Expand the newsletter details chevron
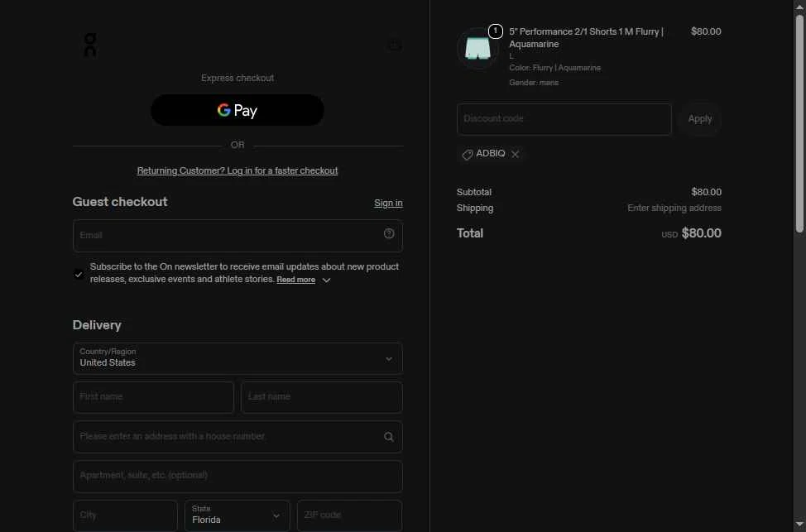806x532 pixels. point(326,280)
